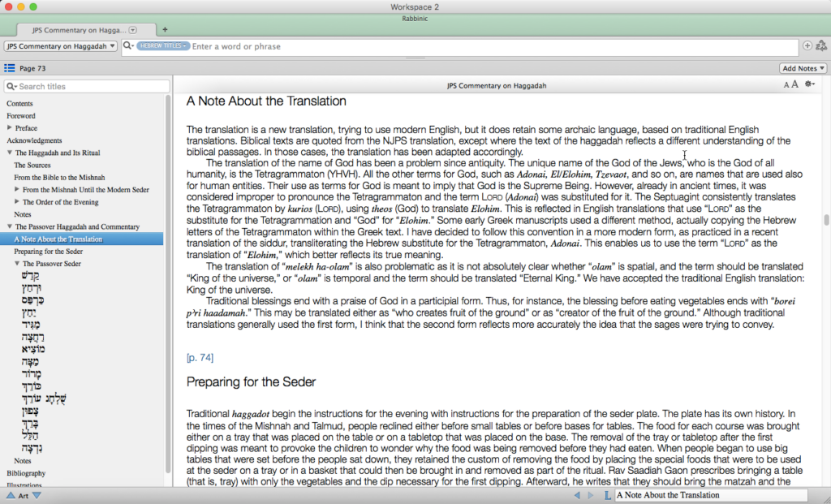Viewport: 831px width, 504px height.
Task: Select the Hebrew entry כרפס
Action: click(x=32, y=300)
